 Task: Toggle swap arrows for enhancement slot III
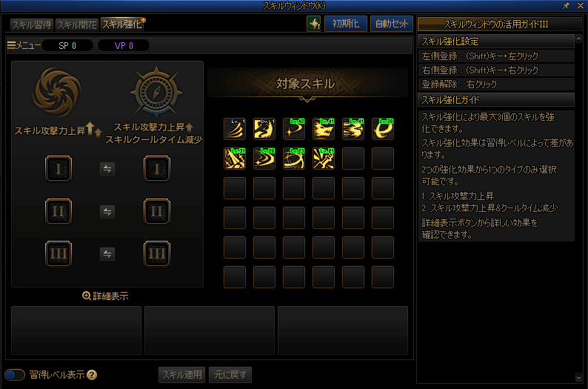[107, 254]
